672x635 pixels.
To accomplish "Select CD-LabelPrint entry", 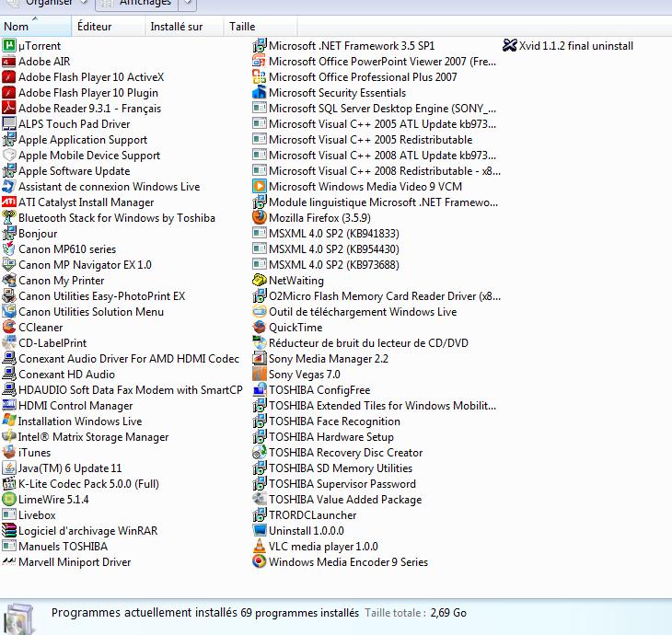I will (x=44, y=342).
